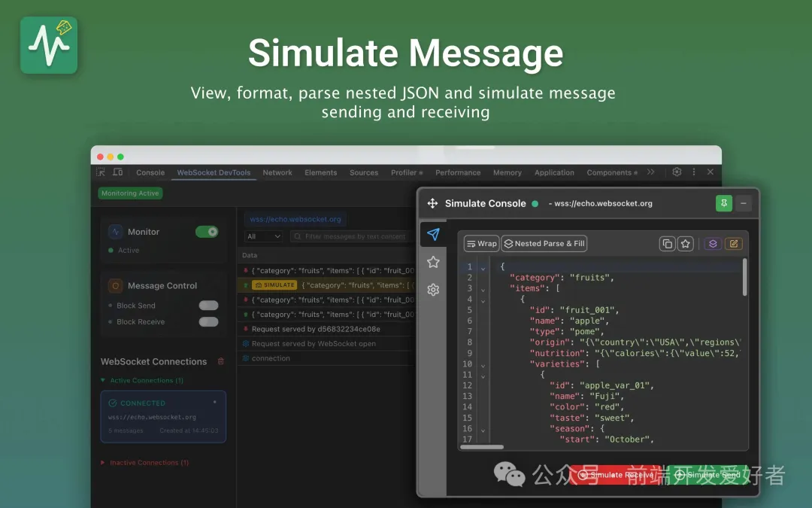Switch to the Console tab
This screenshot has height=508, width=812.
pyautogui.click(x=150, y=172)
